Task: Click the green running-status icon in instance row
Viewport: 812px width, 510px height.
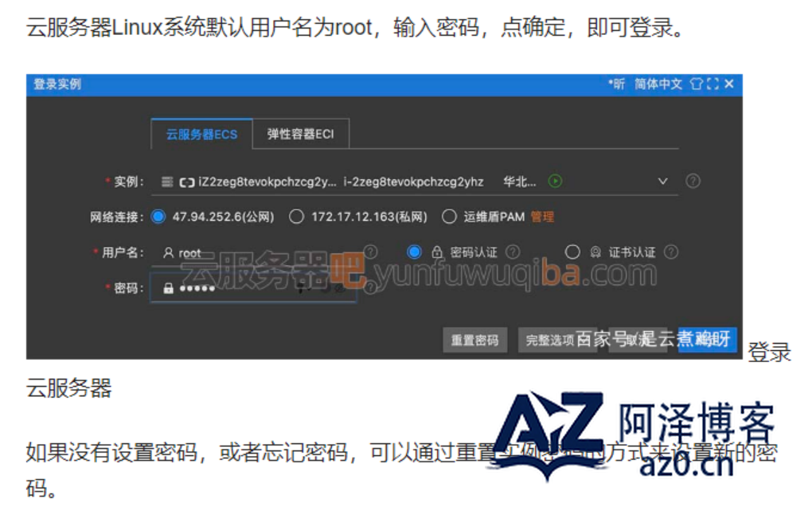Action: click(555, 181)
